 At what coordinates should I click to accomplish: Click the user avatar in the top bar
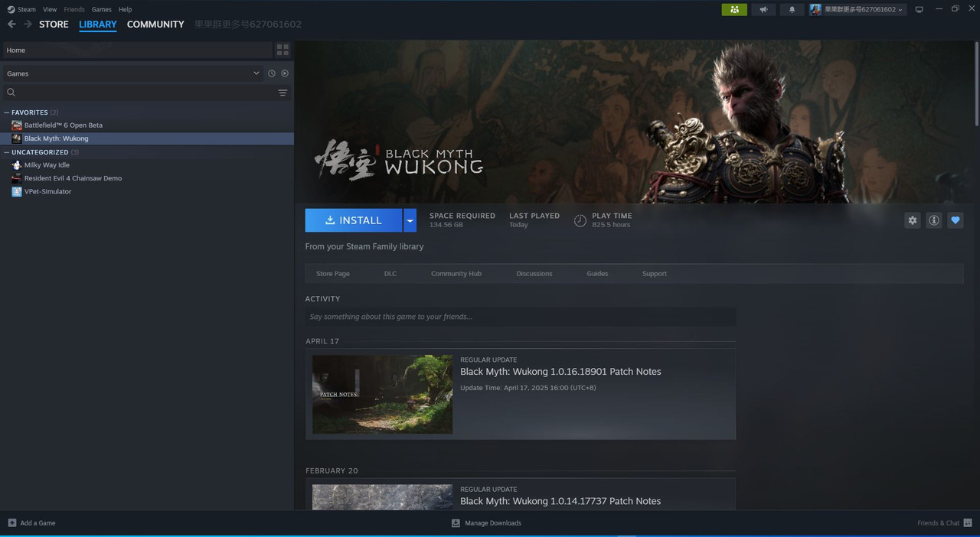click(x=815, y=9)
